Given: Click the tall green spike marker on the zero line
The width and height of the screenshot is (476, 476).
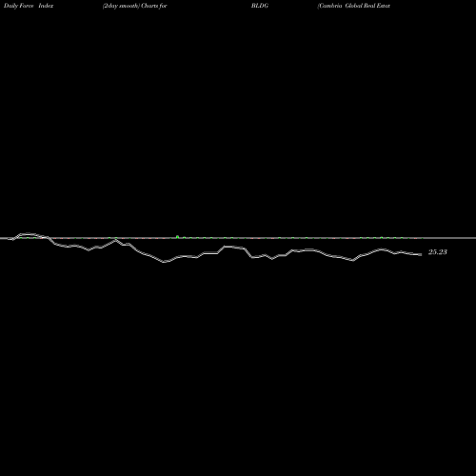Looking at the screenshot, I should pyautogui.click(x=177, y=236).
